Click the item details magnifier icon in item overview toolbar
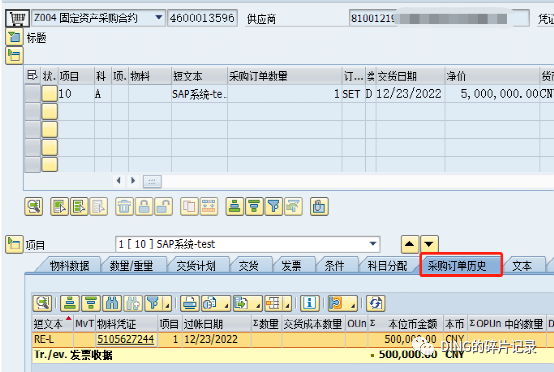This screenshot has width=554, height=372. [x=34, y=207]
